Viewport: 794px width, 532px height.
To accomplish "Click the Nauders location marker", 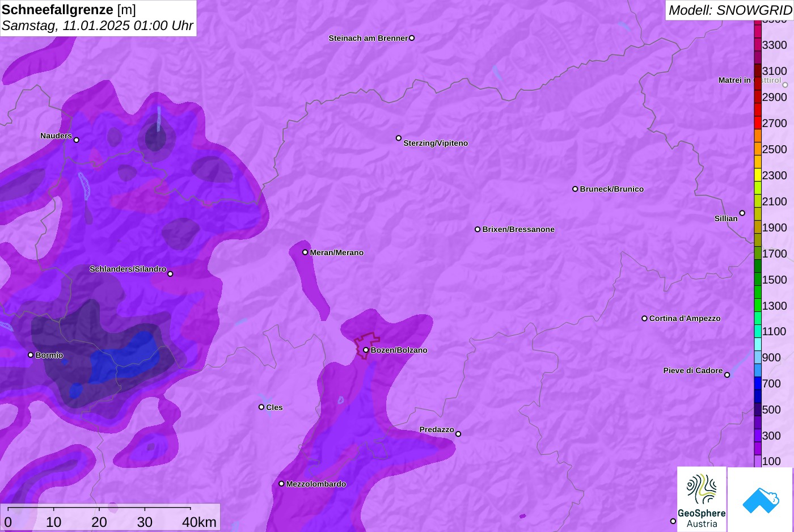I will point(77,140).
